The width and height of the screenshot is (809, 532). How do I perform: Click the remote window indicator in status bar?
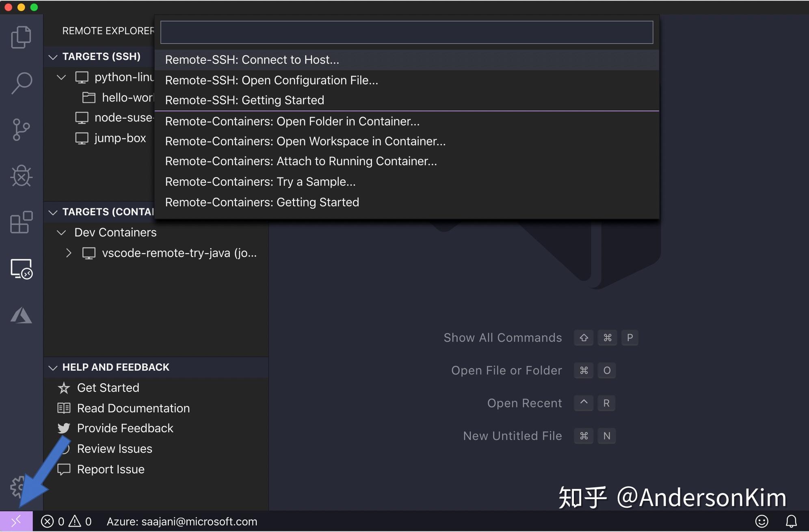15,521
